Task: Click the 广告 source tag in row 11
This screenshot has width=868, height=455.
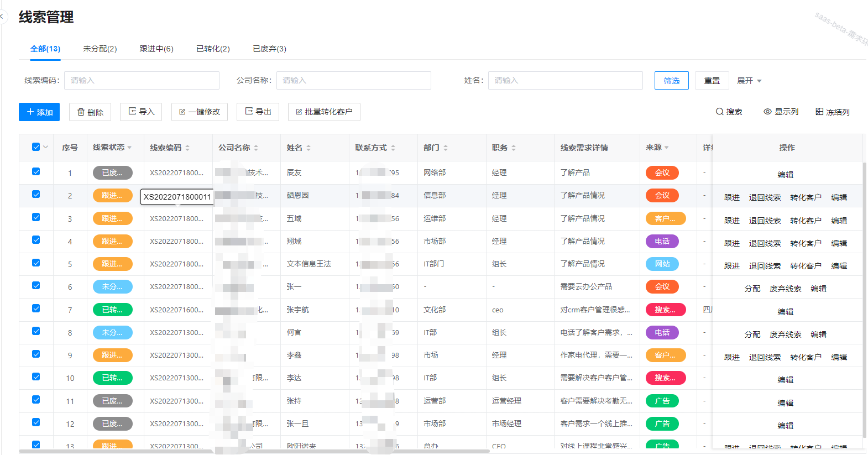Action: pyautogui.click(x=662, y=401)
